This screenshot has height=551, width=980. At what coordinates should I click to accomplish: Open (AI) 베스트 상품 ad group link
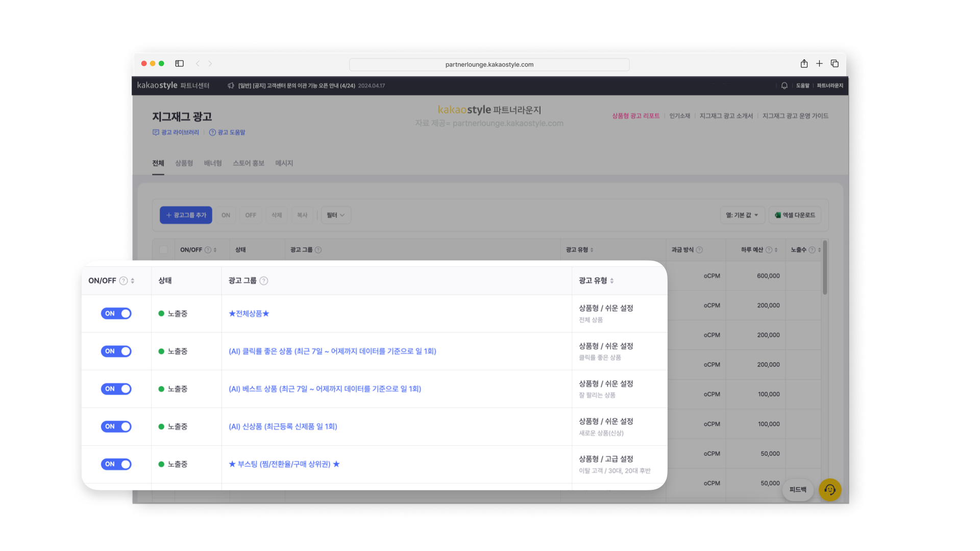pos(325,389)
